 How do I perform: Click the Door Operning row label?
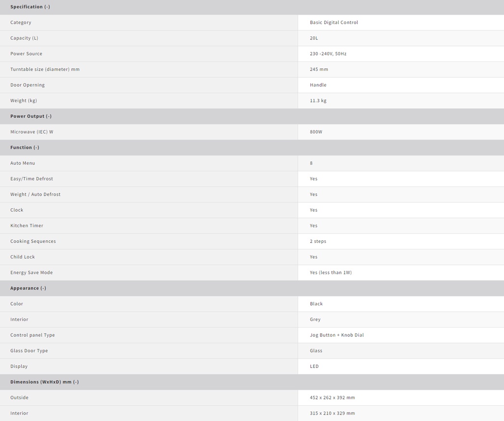[28, 85]
